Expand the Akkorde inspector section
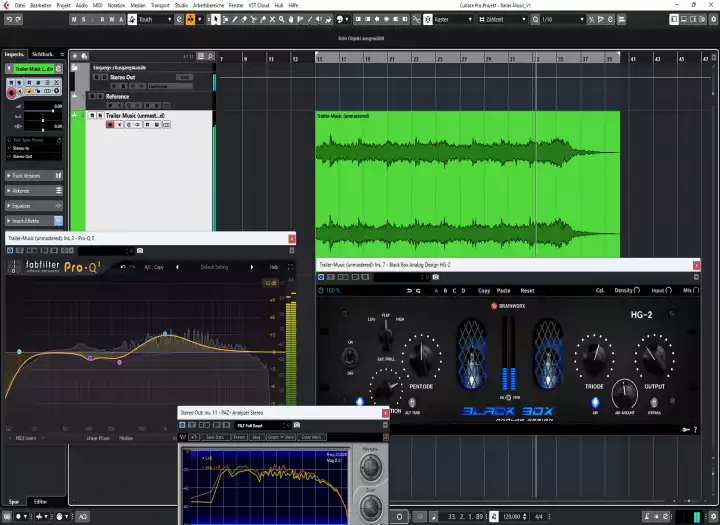This screenshot has height=525, width=720. (34, 191)
